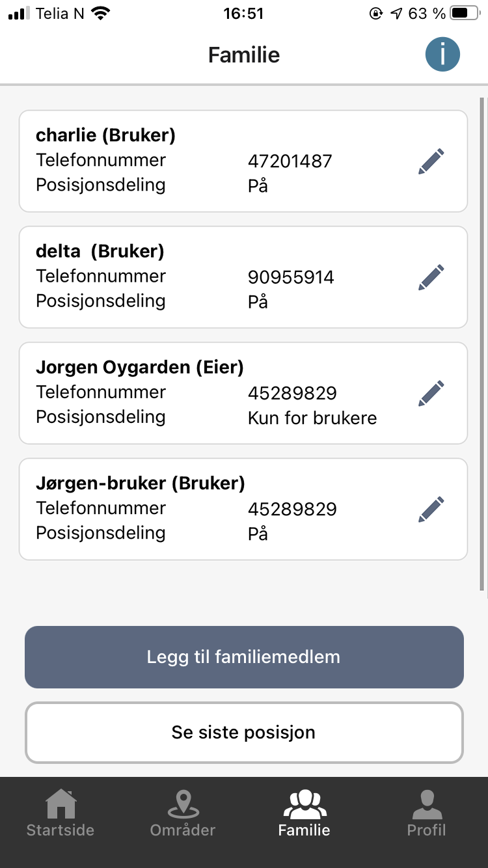488x868 pixels.
Task: Tap Jorgen Oygarden (Eier) name
Action: (140, 368)
